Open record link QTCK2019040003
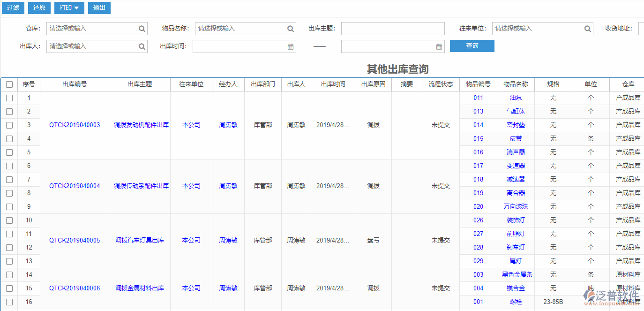 point(75,125)
